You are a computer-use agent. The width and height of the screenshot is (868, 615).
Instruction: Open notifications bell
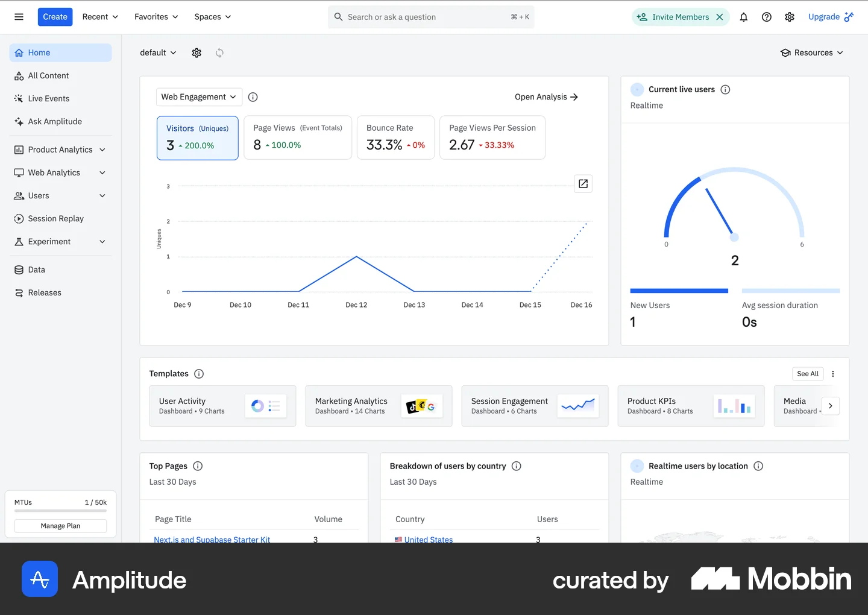click(x=744, y=17)
